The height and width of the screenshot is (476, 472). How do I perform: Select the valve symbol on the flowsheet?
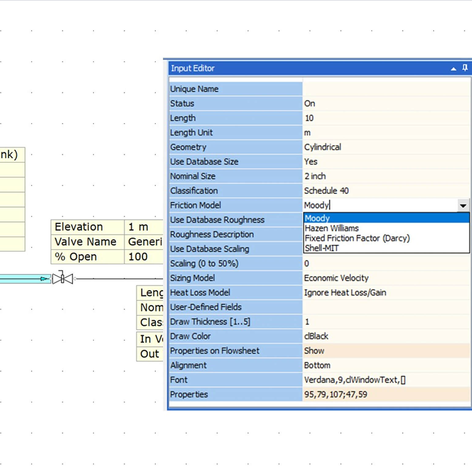(62, 279)
